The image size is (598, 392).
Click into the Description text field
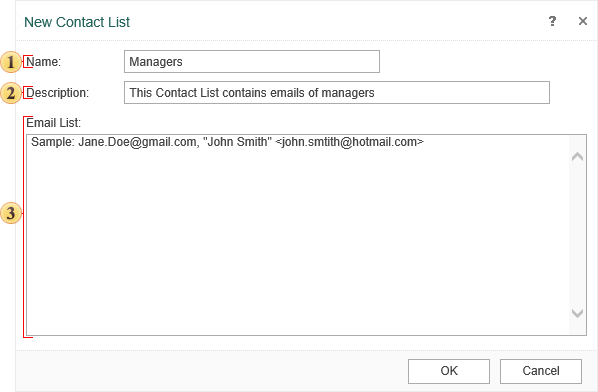pyautogui.click(x=337, y=92)
